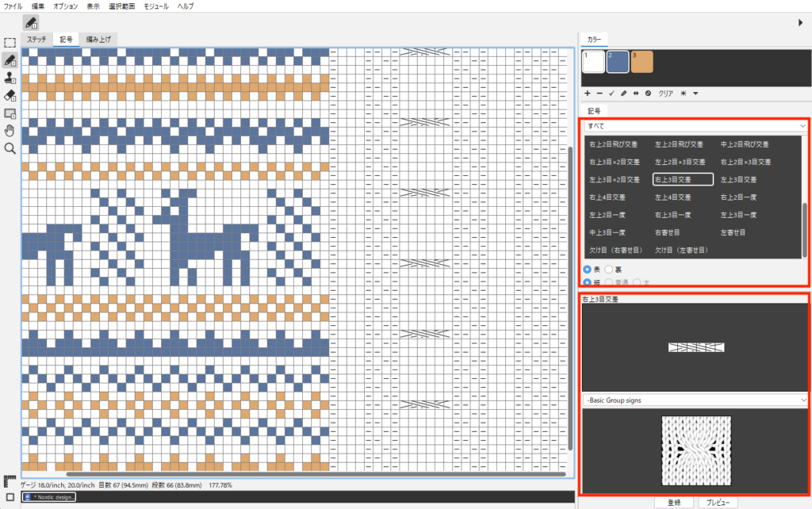812x509 pixels.
Task: Select symbol 中上2目飛び交差
Action: (745, 144)
